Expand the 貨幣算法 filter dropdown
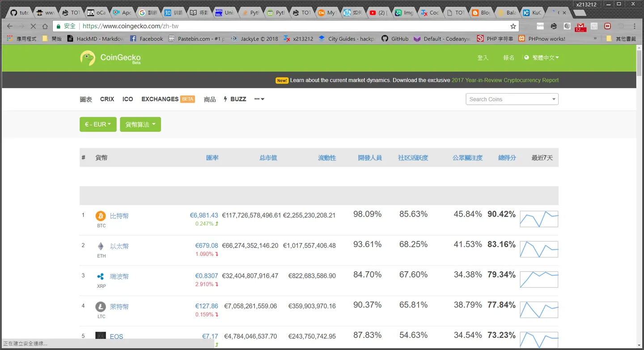 click(x=140, y=124)
